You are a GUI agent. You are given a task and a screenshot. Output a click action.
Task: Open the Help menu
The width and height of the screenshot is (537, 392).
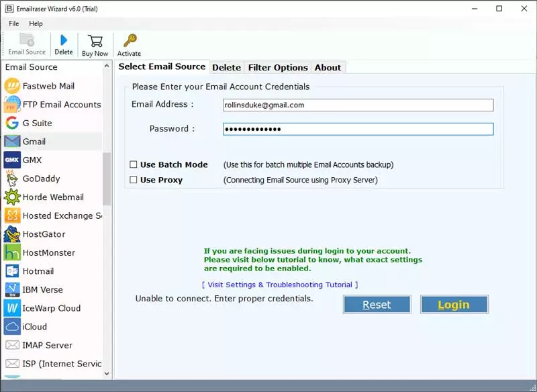tap(36, 23)
